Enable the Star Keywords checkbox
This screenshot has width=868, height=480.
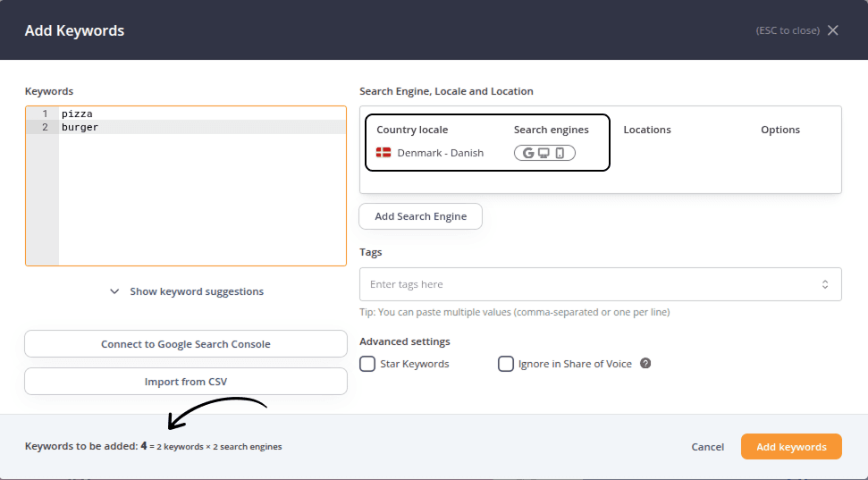(367, 364)
